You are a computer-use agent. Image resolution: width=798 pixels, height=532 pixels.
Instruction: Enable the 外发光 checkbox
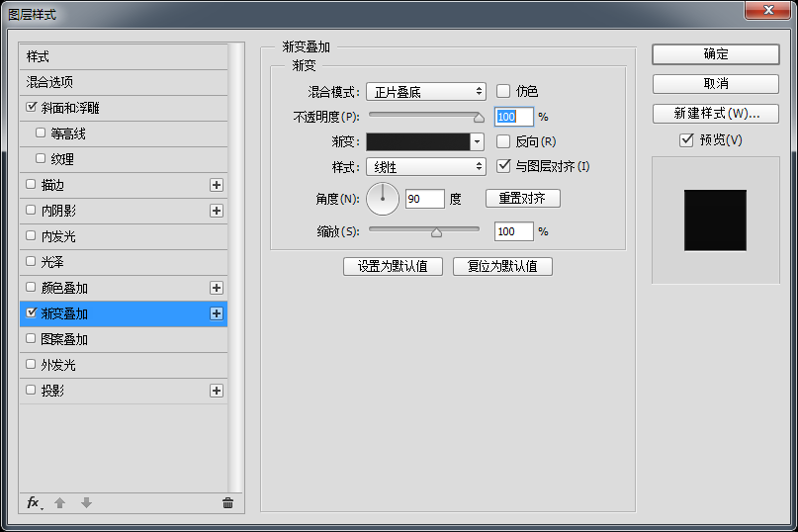(x=31, y=364)
